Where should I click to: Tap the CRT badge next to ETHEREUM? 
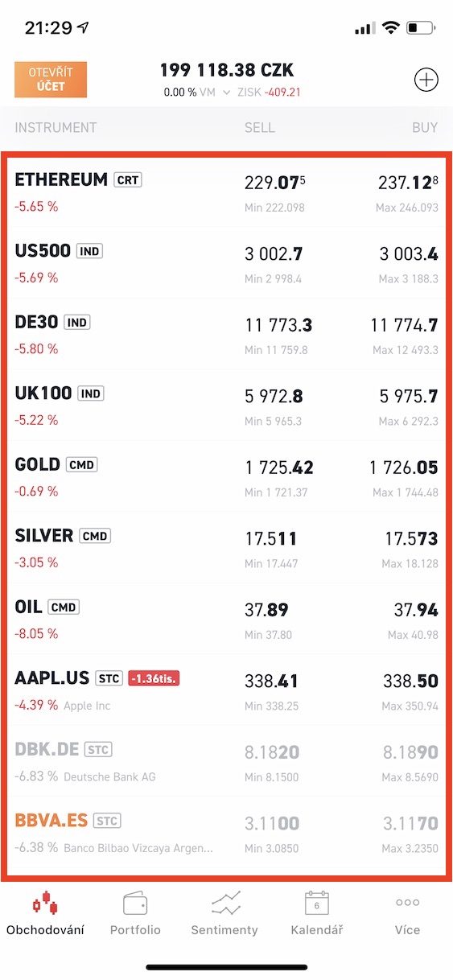(x=128, y=180)
